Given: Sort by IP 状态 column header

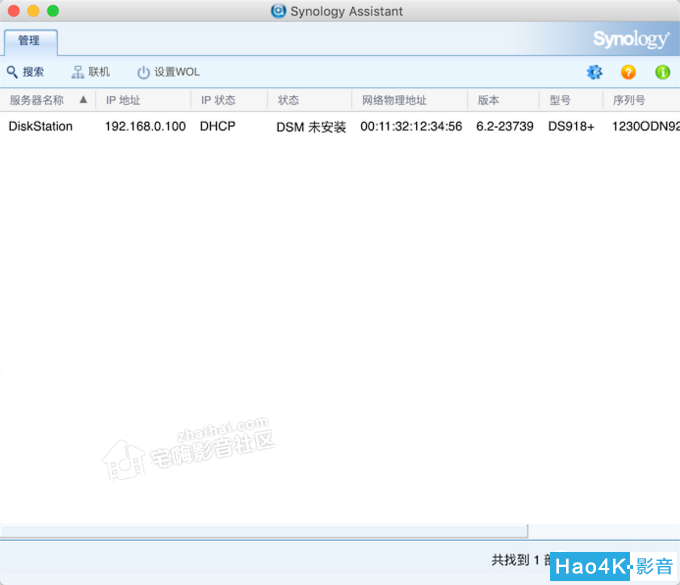Looking at the screenshot, I should coord(229,100).
